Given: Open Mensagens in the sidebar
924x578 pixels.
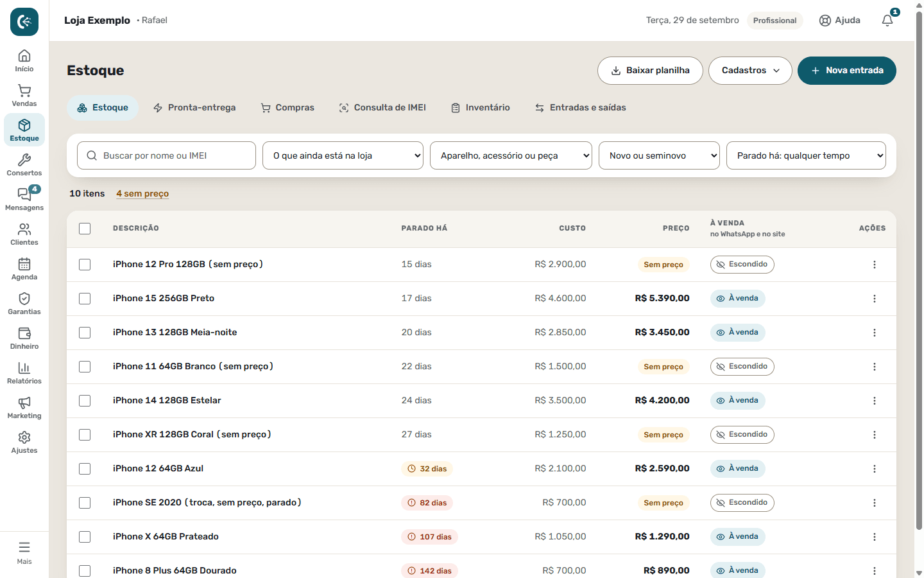Looking at the screenshot, I should click(x=24, y=200).
